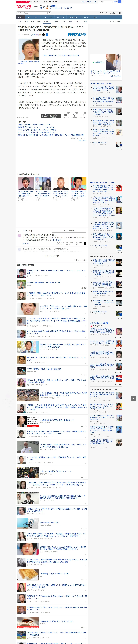Click the back-to-top arrow button
Image resolution: width=138 pixels, height=644 pixels.
click(x=133, y=398)
